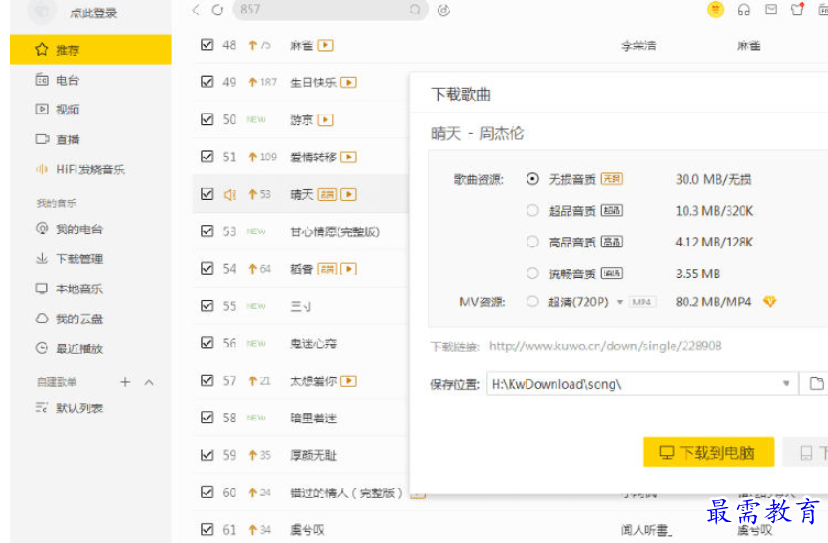Toggle checkbox for song 50 游京
The image size is (828, 543).
click(x=207, y=119)
